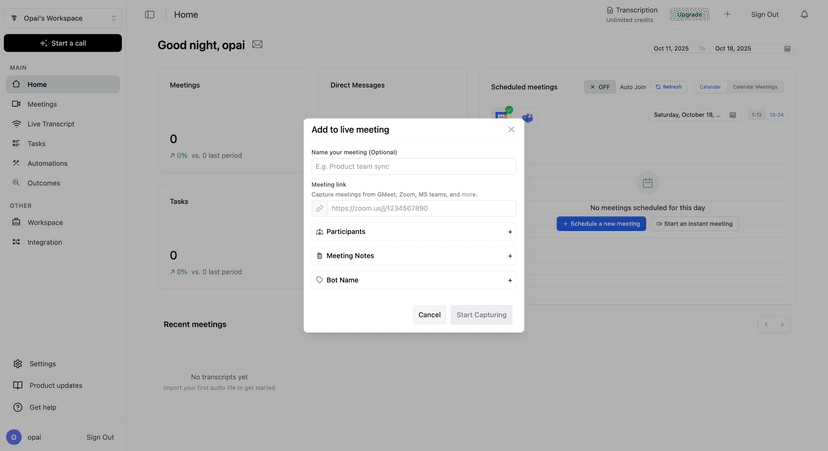Expand the Bot Name section
The height and width of the screenshot is (451, 828).
pyautogui.click(x=413, y=280)
